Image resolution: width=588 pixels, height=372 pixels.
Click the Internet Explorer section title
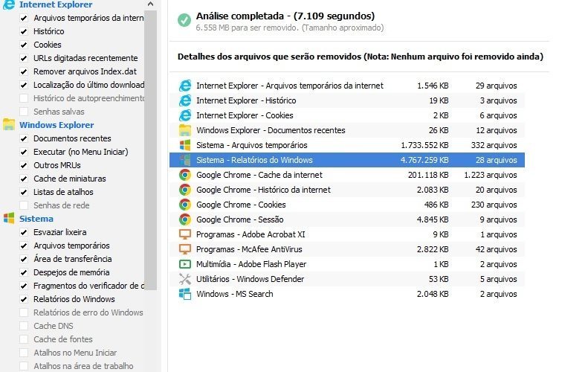[56, 4]
